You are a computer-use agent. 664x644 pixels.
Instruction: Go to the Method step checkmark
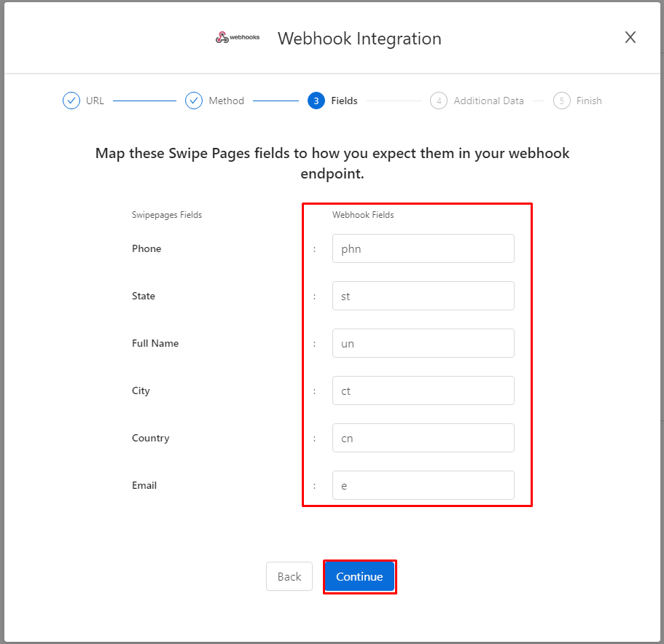(194, 101)
